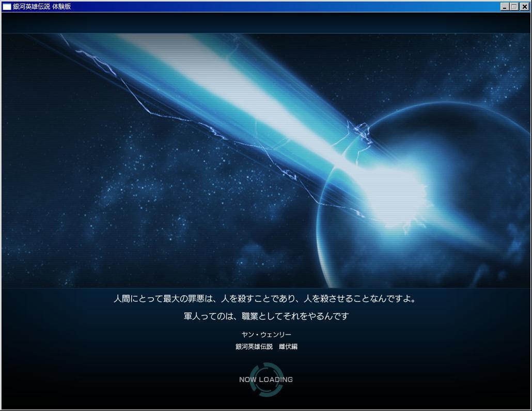Close the 銀河英雄伝説 体験版 window
Image resolution: width=532 pixels, height=411 pixels.
(524, 7)
